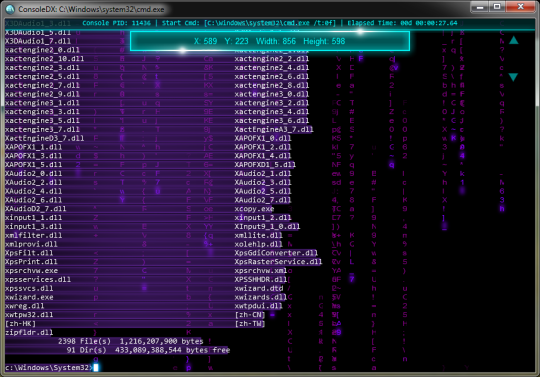Click file name xcopy.exe
Image resolution: width=540 pixels, height=377 pixels.
pyautogui.click(x=254, y=209)
